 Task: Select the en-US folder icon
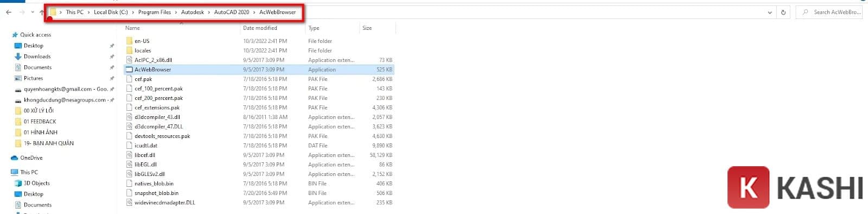[129, 41]
